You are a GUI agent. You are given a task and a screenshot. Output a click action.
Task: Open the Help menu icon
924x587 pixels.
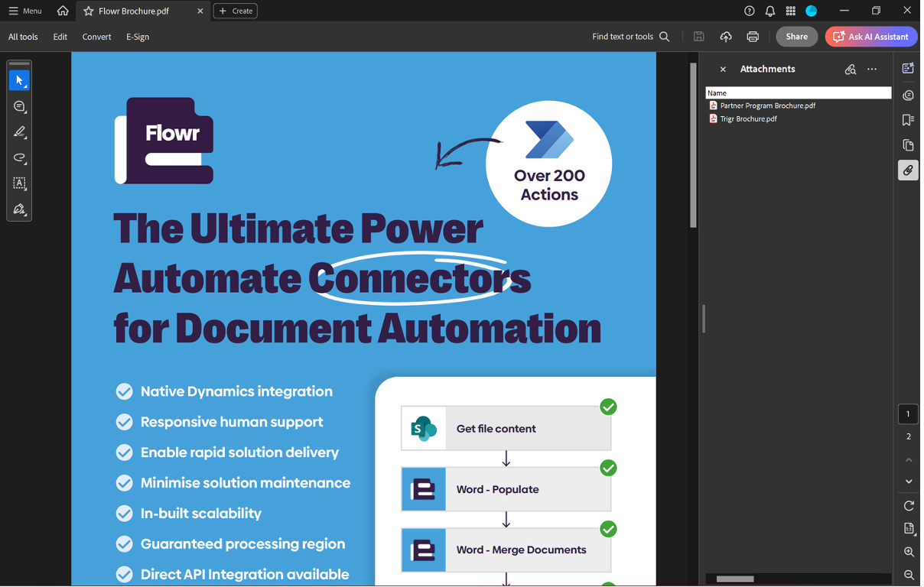point(750,11)
